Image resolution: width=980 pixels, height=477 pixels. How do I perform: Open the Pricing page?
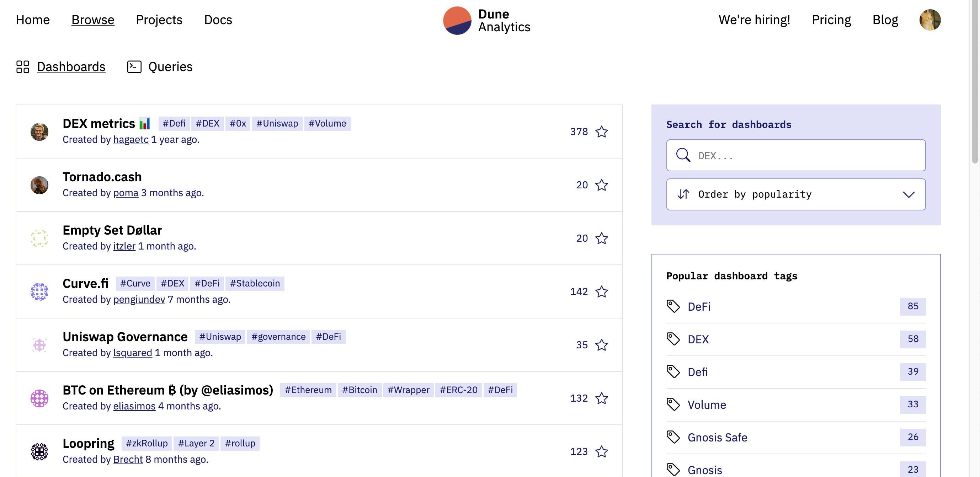tap(831, 20)
